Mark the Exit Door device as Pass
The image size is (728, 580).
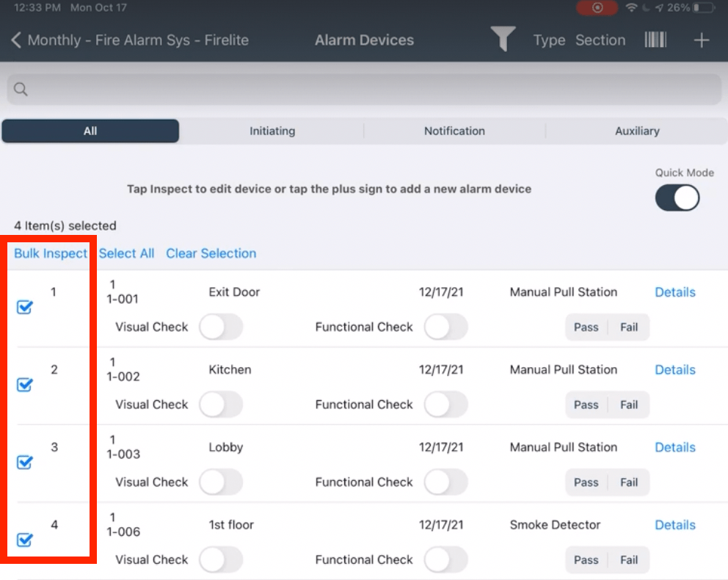(586, 327)
